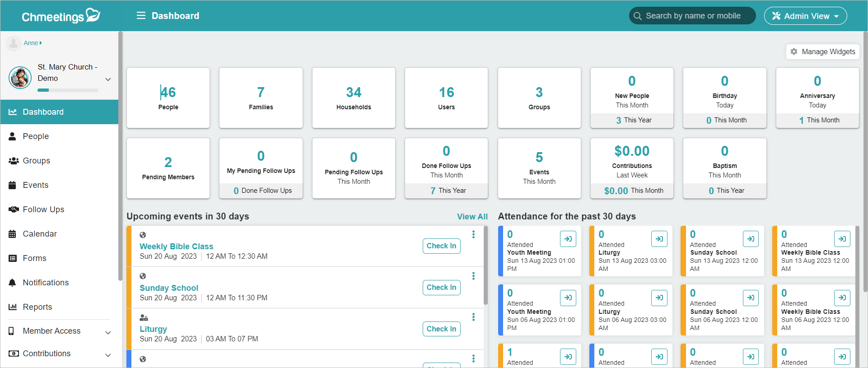Screen dimensions: 868x368
Task: Select Dashboard in the sidebar
Action: click(x=59, y=112)
